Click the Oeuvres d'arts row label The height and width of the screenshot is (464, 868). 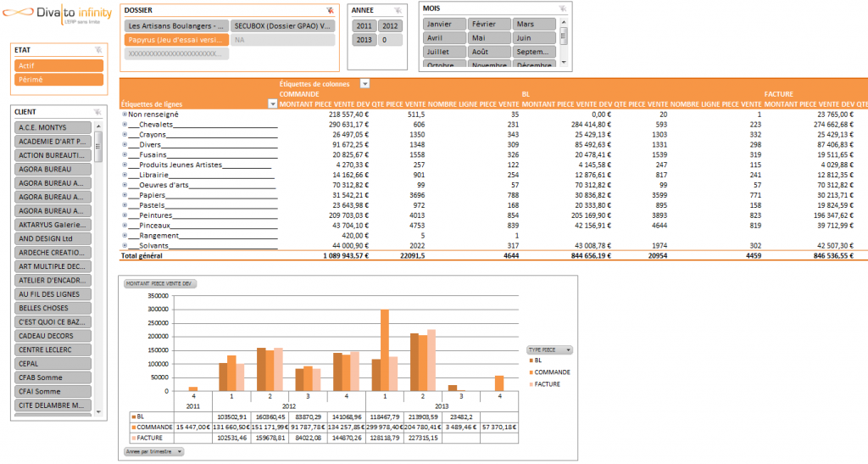click(x=164, y=185)
